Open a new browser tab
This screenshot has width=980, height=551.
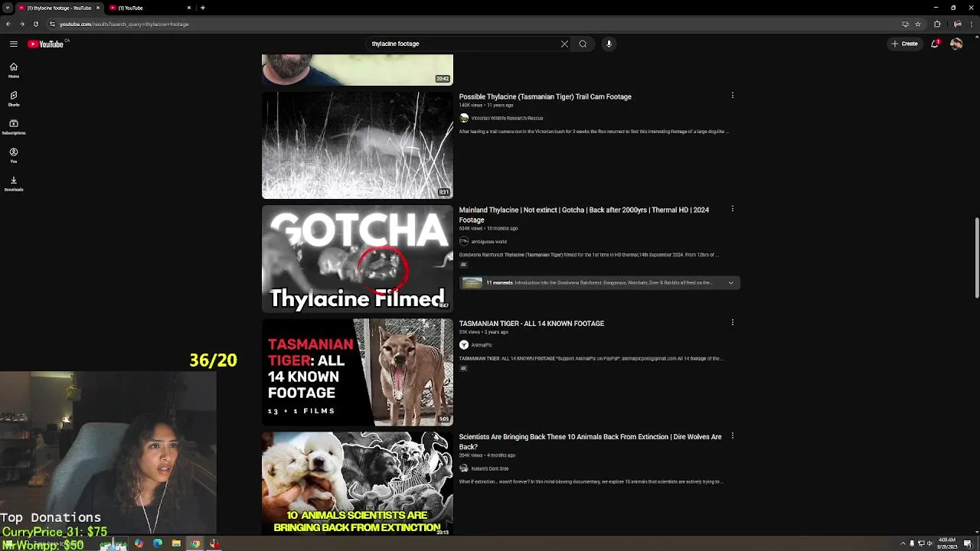(202, 8)
